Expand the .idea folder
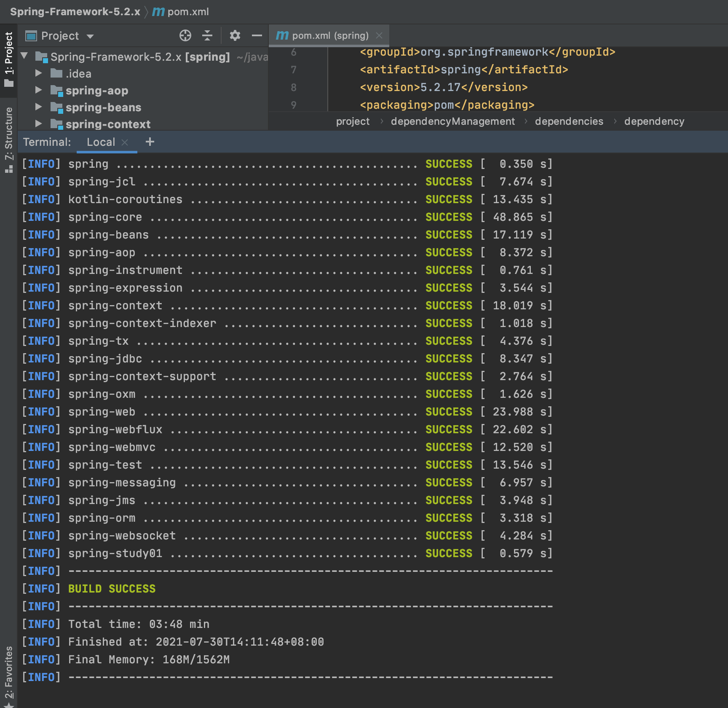 click(38, 73)
